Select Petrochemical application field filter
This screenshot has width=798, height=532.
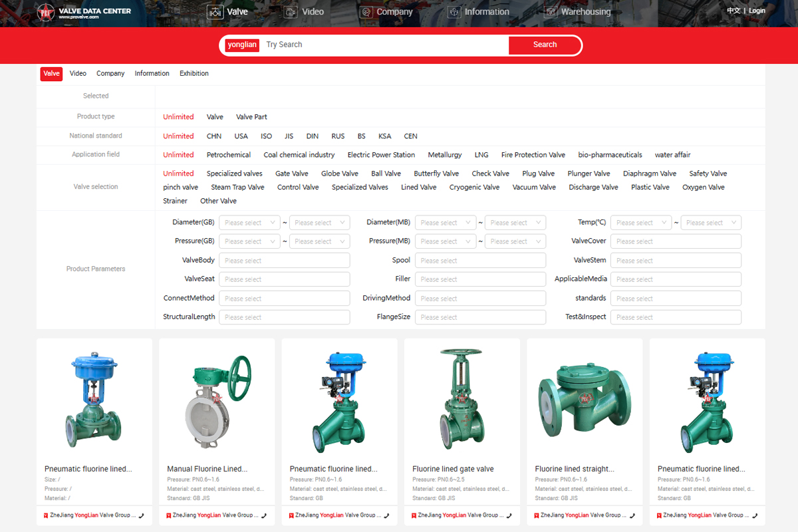coord(229,155)
